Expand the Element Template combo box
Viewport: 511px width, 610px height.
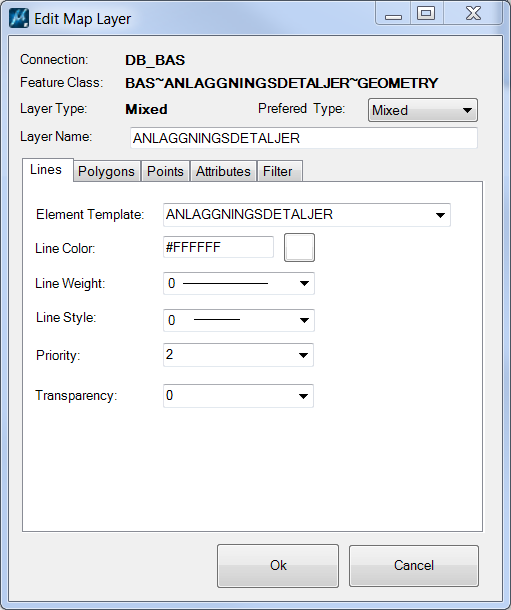[306, 215]
